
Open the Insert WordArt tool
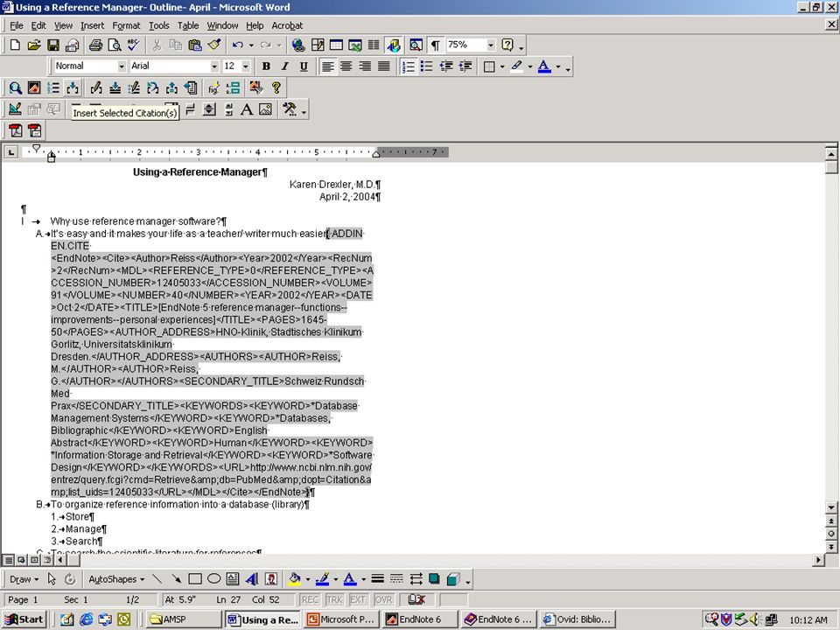(251, 579)
